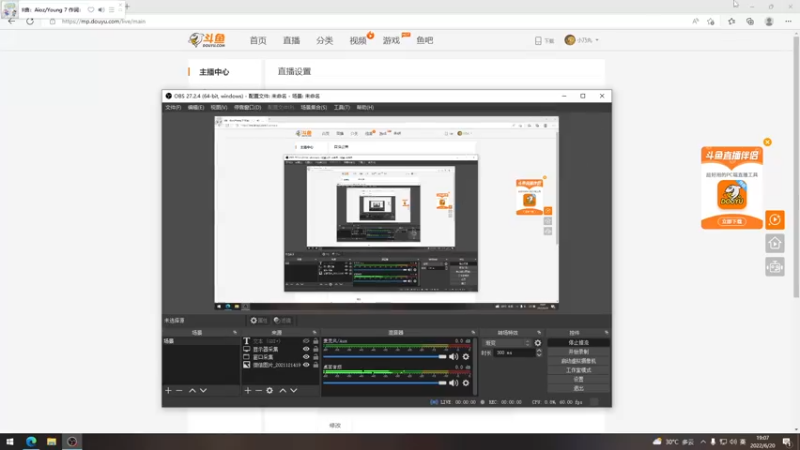
Task: Move scene up in Scenes panel
Action: tap(192, 390)
